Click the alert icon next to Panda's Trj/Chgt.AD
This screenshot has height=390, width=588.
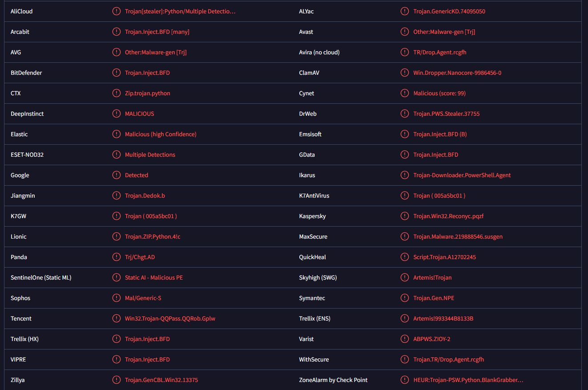(x=117, y=257)
